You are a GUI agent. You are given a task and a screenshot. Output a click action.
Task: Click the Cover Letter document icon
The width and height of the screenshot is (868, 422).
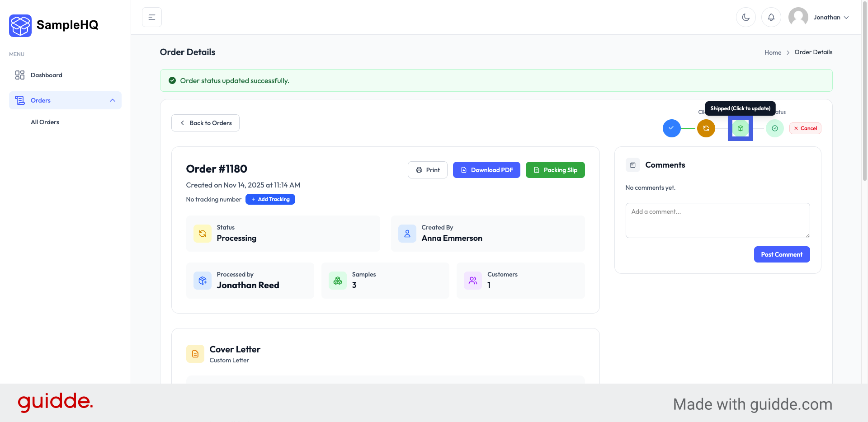pos(195,354)
